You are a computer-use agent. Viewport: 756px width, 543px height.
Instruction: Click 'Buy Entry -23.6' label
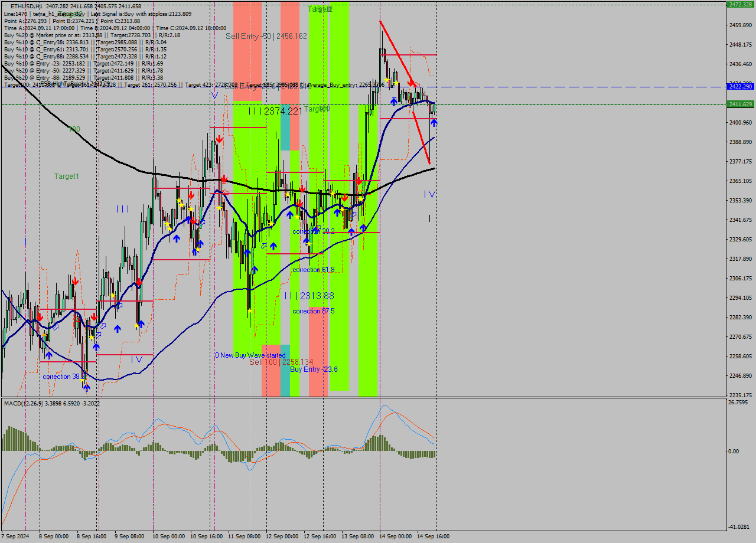(x=314, y=369)
